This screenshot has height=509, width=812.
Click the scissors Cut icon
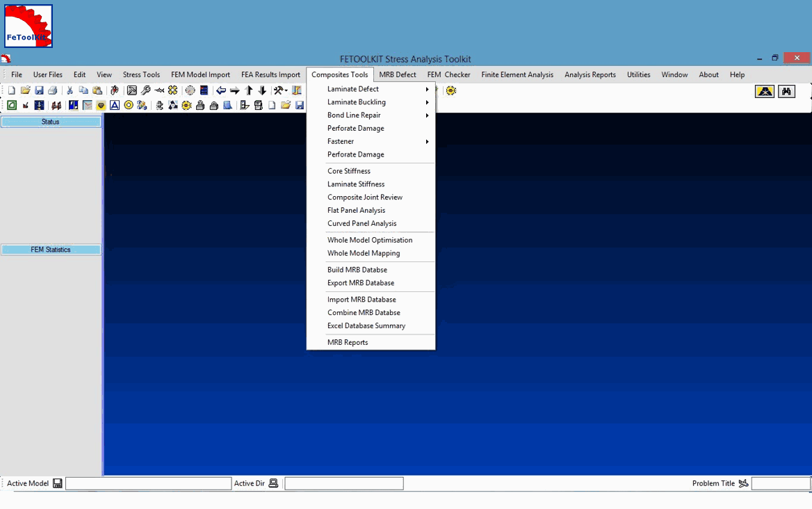point(70,90)
